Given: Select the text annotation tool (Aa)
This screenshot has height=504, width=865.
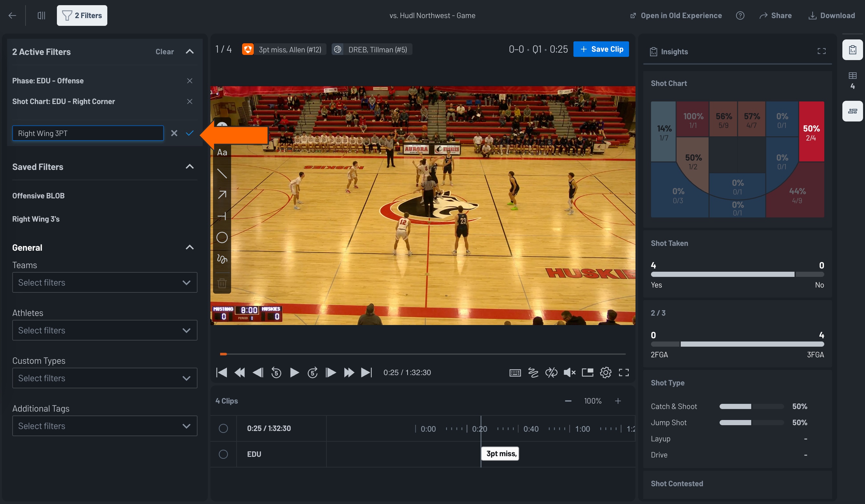Looking at the screenshot, I should (x=222, y=152).
